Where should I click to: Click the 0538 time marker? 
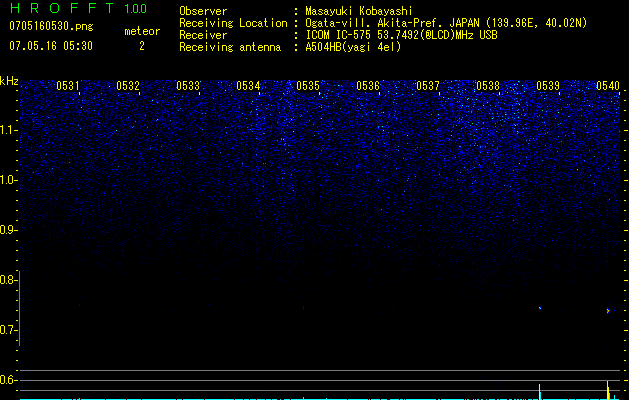[x=488, y=85]
